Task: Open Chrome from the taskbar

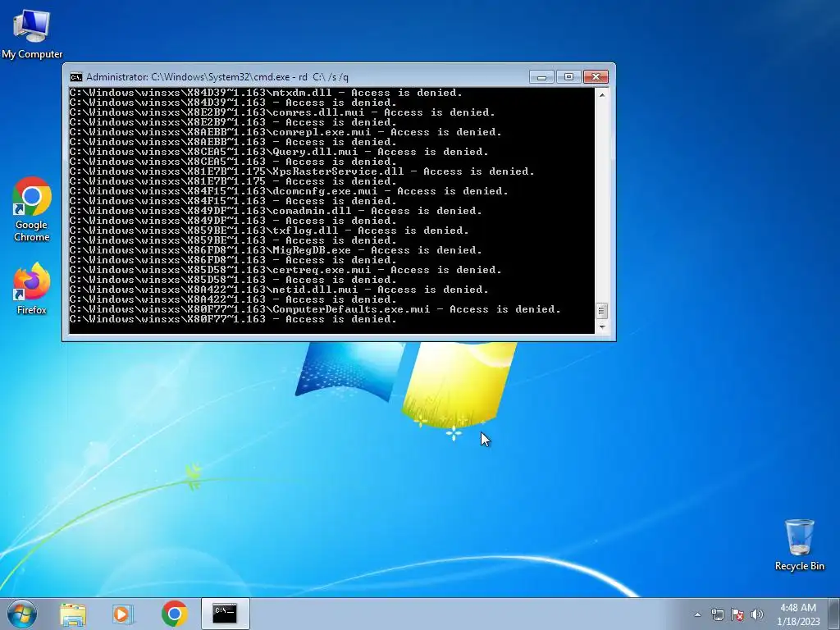Action: [174, 614]
